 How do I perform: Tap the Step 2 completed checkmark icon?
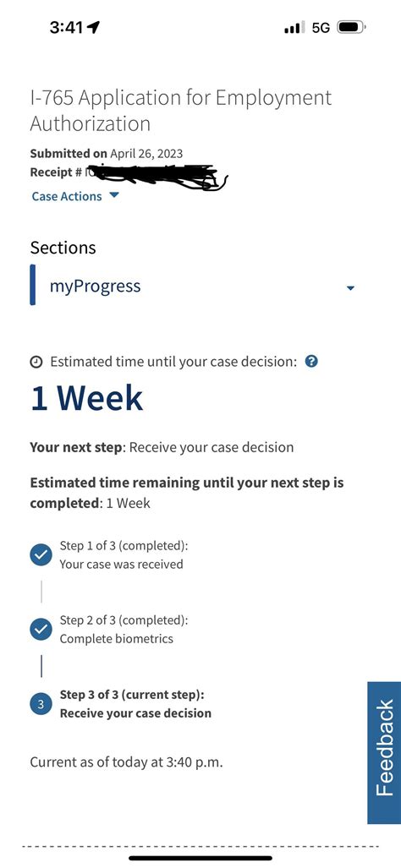(x=41, y=630)
